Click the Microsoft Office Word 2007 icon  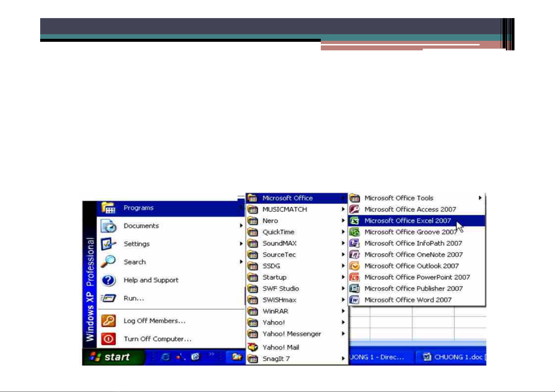coord(354,300)
